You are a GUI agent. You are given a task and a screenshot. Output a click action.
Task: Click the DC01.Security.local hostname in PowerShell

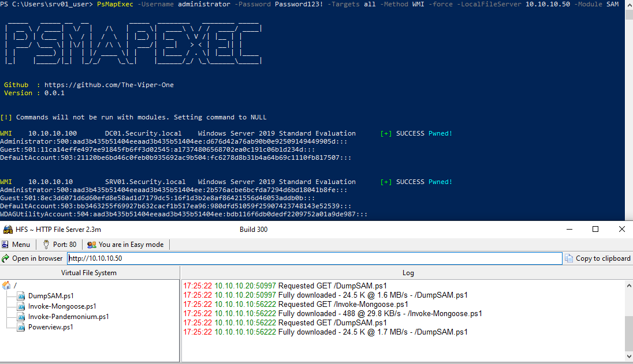coord(143,133)
